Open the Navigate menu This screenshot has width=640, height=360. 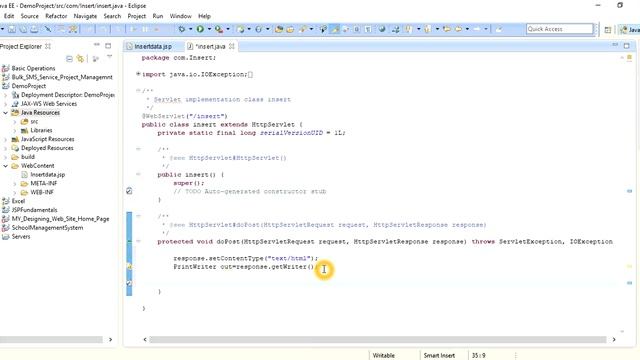point(85,16)
